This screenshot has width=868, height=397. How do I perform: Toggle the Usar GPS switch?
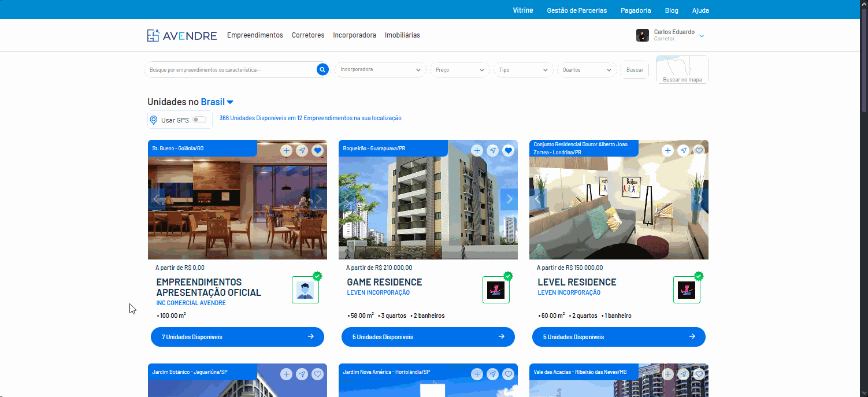(x=199, y=120)
